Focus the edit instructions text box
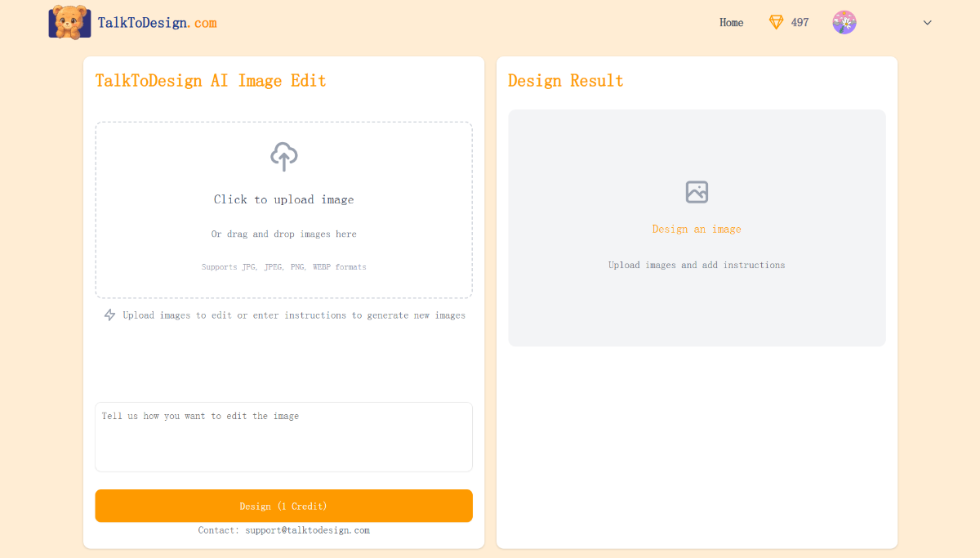 (283, 437)
